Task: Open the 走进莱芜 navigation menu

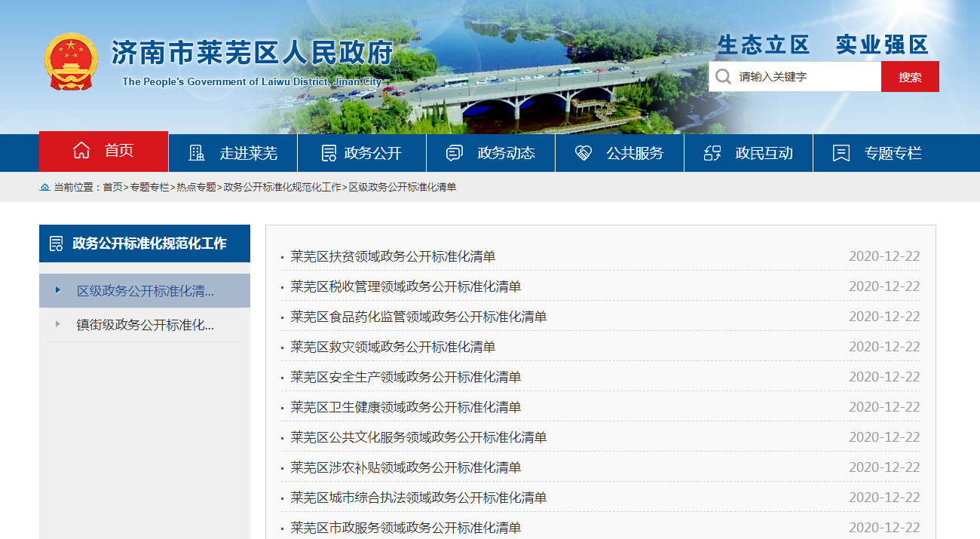Action: pos(233,153)
